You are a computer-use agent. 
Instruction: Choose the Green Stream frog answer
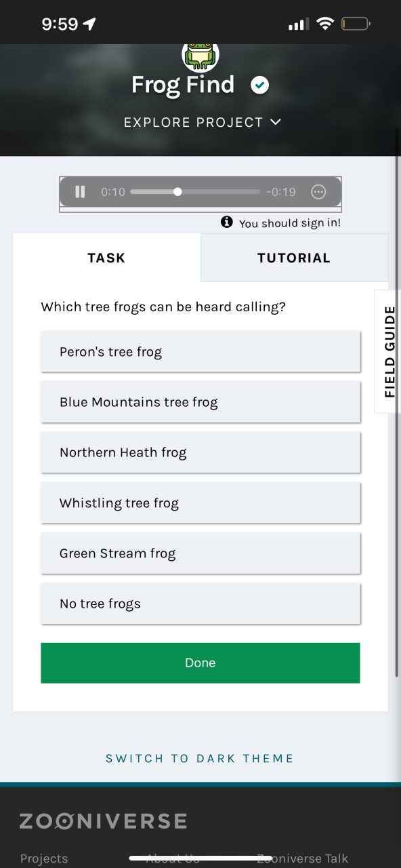(200, 553)
